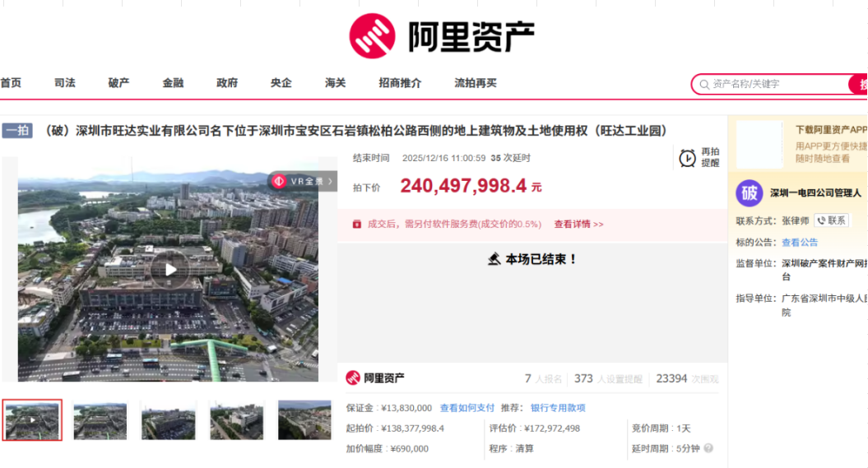Open the 破产 navigation tab
The image size is (868, 468).
118,83
